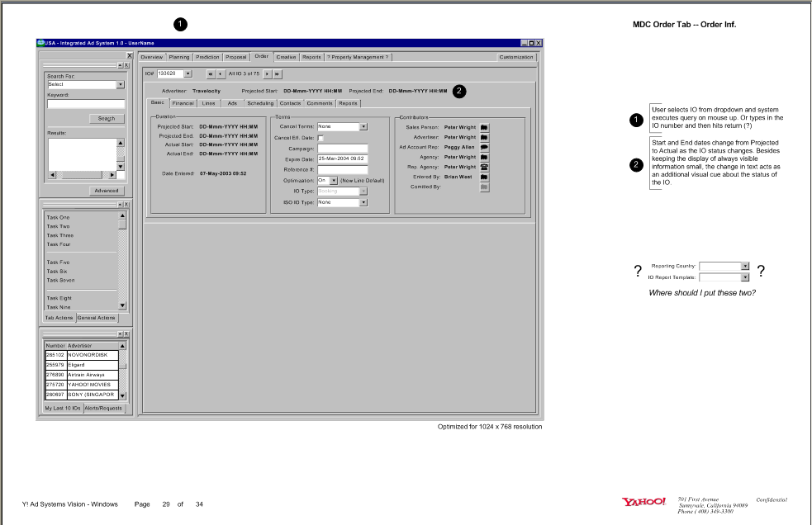Click the contact icon beside Sales Person Peter Wright

(x=485, y=127)
